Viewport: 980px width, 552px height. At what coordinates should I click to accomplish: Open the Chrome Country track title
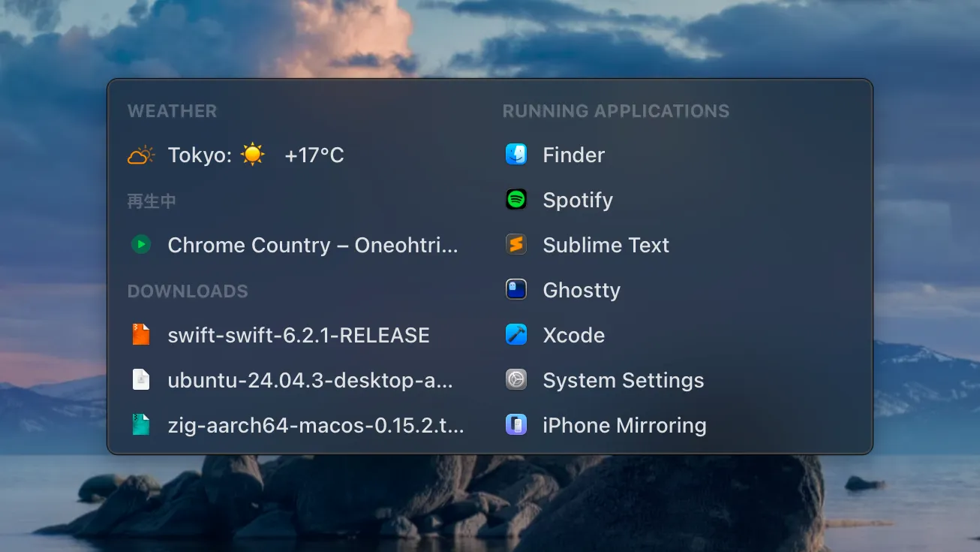click(312, 246)
